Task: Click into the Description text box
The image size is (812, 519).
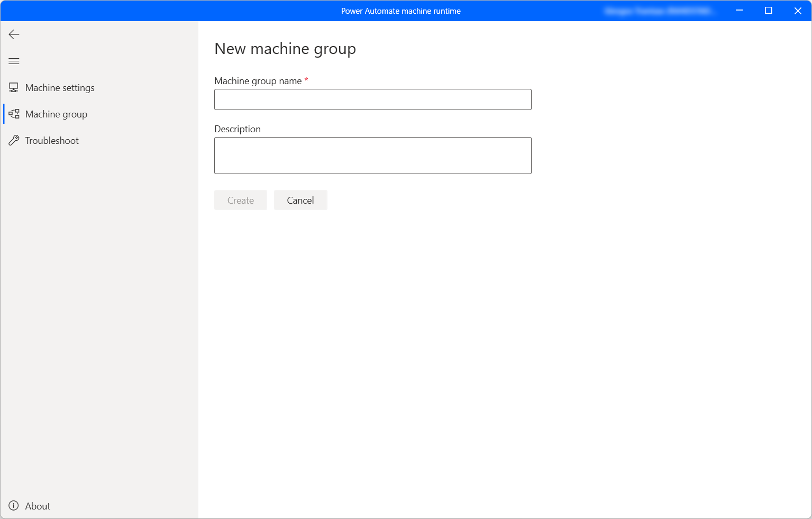Action: pos(373,156)
